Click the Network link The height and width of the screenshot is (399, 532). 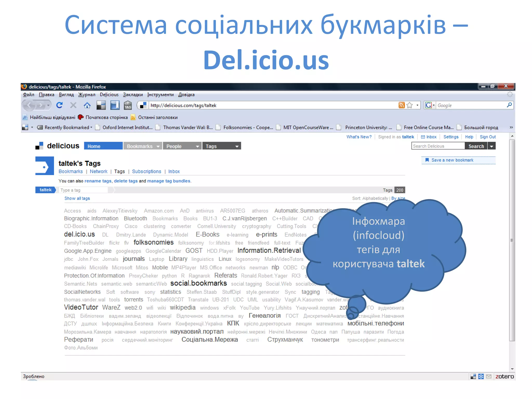(x=98, y=171)
